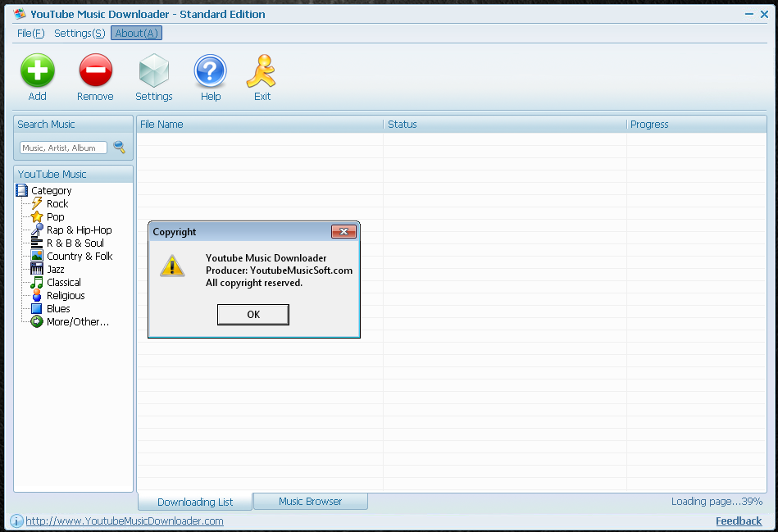Select the Pop category label
The image size is (778, 532).
pos(56,217)
